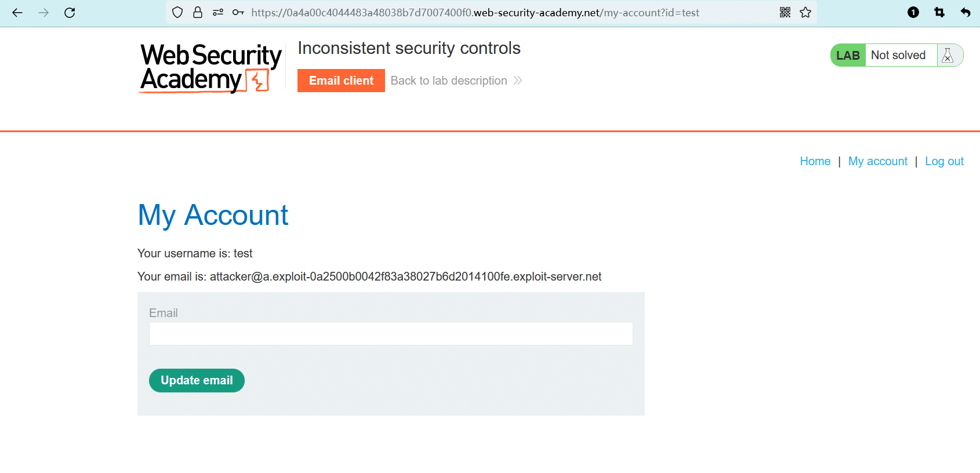
Task: Open the extension badge numbered 1
Action: [913, 13]
